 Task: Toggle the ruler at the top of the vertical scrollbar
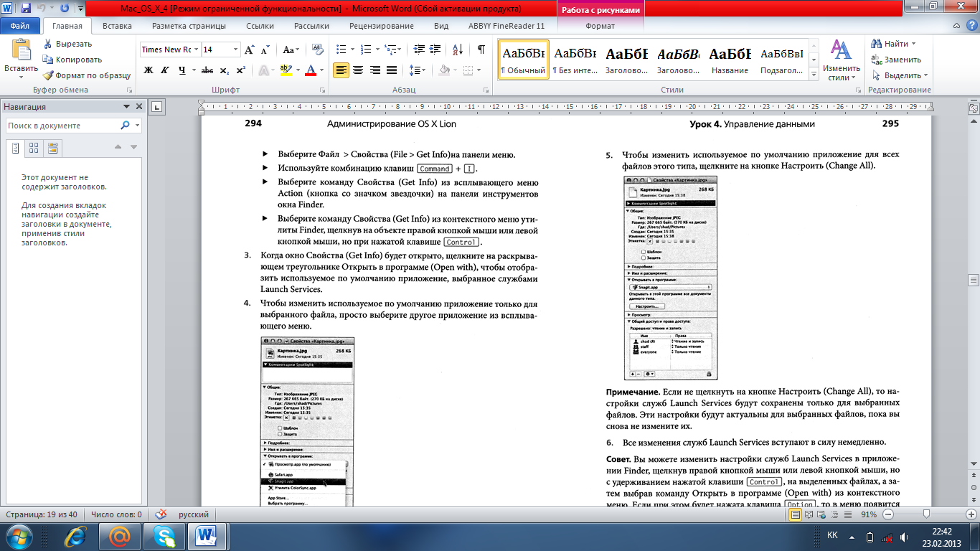974,108
